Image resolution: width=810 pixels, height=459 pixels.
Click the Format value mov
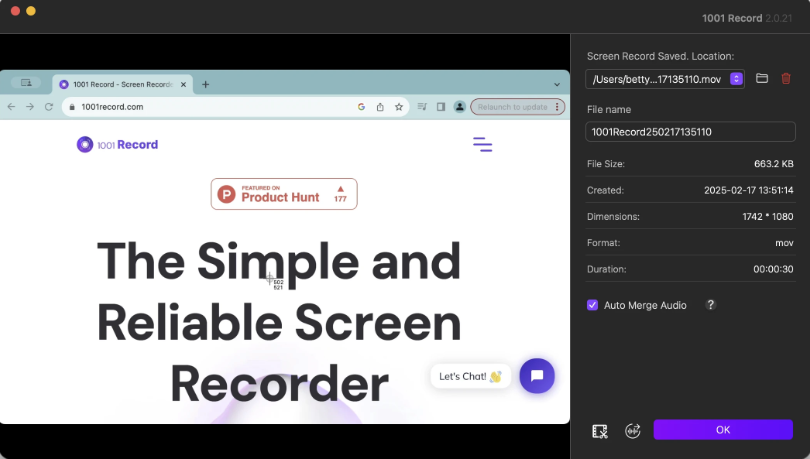pyautogui.click(x=784, y=243)
